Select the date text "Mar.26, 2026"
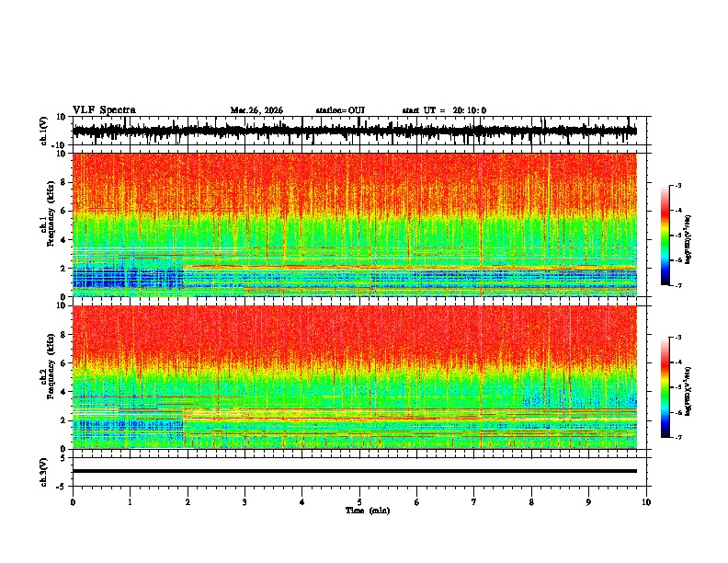 click(256, 110)
